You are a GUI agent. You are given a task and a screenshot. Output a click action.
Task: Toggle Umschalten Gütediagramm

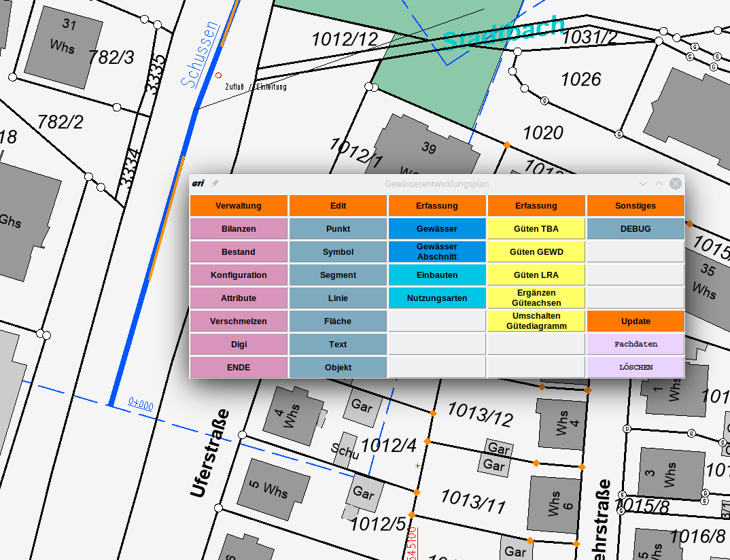pyautogui.click(x=536, y=321)
